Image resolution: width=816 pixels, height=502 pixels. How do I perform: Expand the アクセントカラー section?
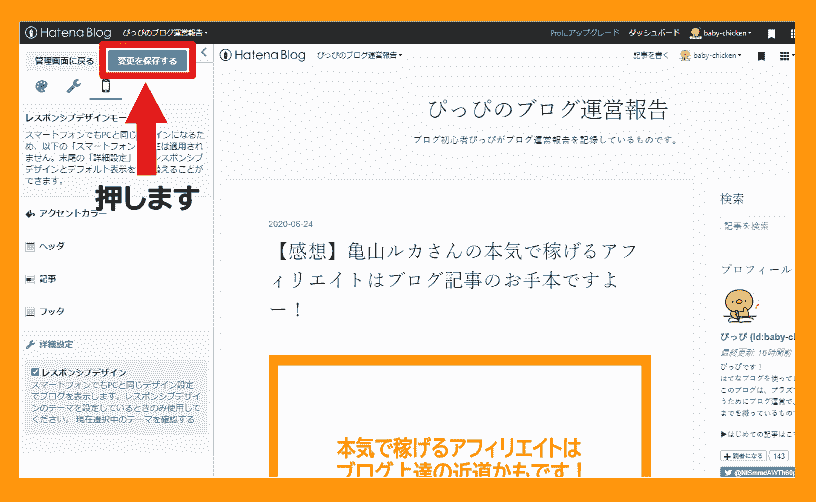point(66,213)
